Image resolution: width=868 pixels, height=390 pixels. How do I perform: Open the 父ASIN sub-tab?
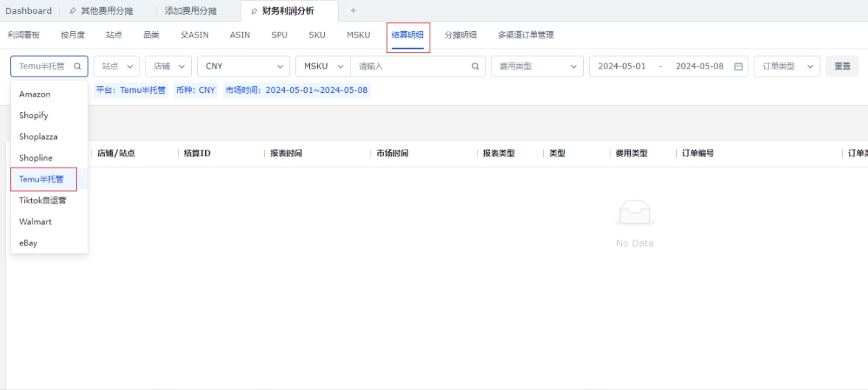pyautogui.click(x=195, y=35)
